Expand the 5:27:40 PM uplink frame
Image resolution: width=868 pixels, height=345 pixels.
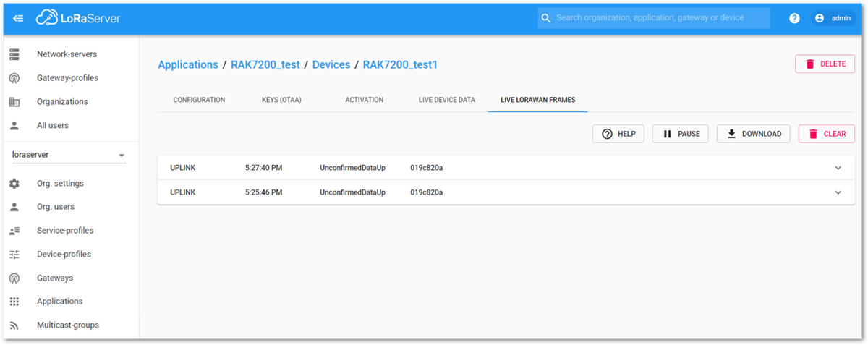pyautogui.click(x=838, y=168)
